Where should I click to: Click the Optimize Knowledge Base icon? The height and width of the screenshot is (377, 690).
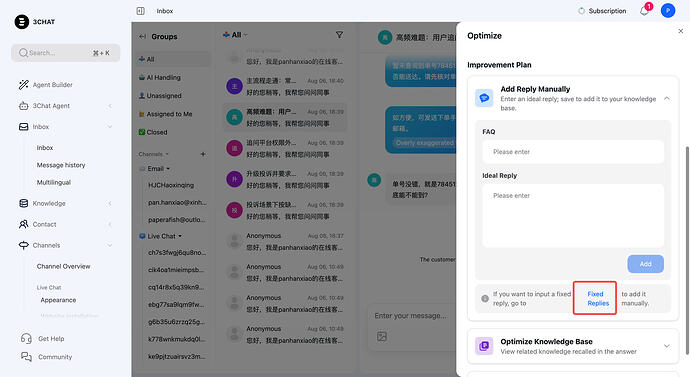(x=484, y=346)
